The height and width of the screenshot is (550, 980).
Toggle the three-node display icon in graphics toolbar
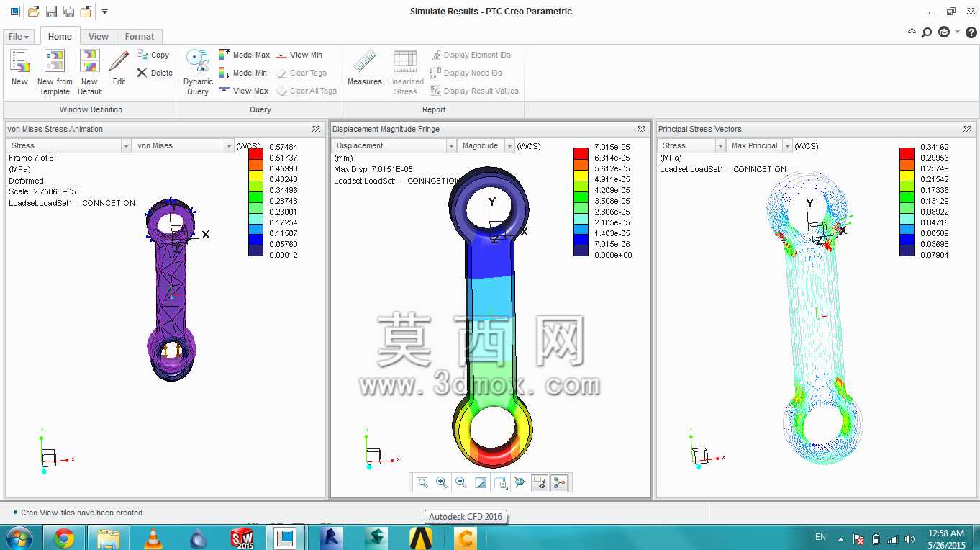pos(559,482)
